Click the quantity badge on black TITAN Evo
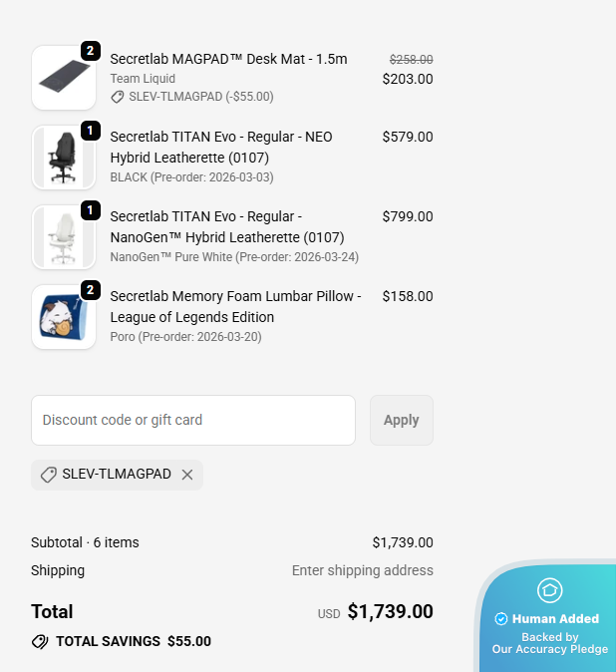The height and width of the screenshot is (672, 616). tap(91, 130)
